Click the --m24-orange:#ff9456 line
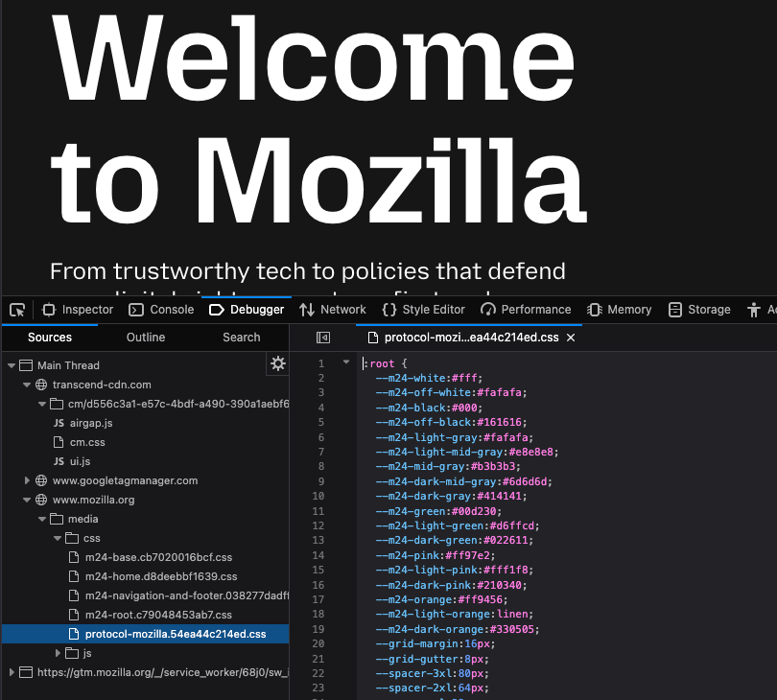The height and width of the screenshot is (700, 777). (x=442, y=600)
